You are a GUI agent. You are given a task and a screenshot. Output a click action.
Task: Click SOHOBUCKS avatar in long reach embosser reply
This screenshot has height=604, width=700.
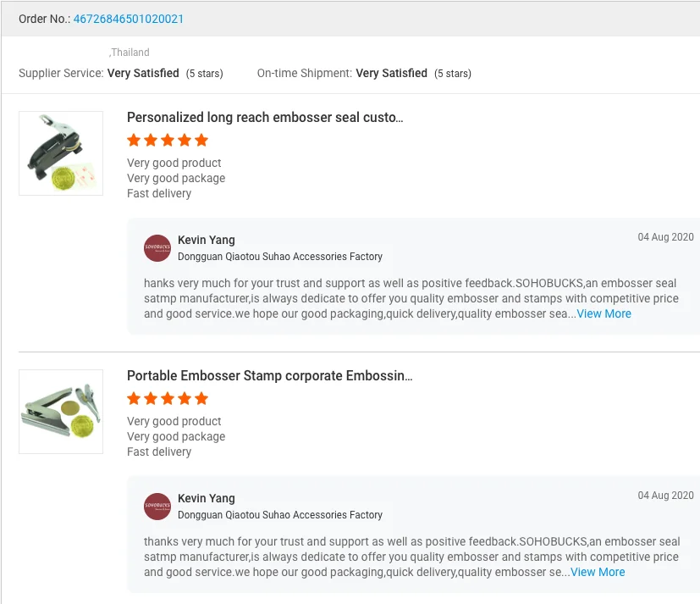157,248
